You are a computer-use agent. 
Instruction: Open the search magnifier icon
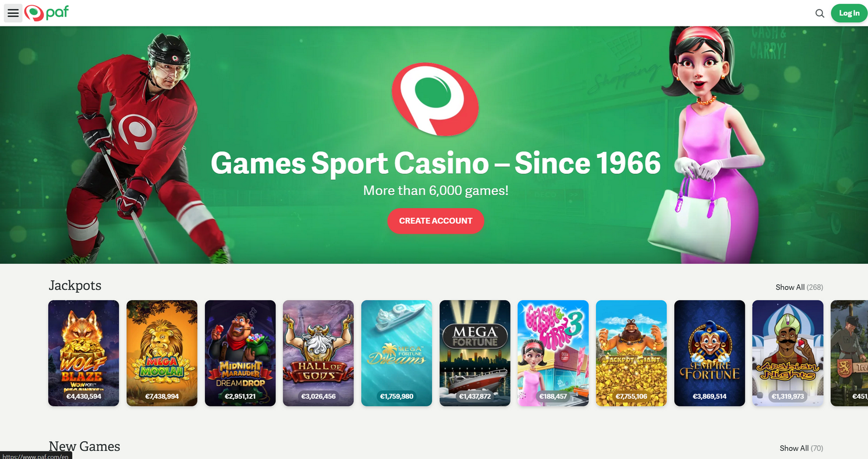pyautogui.click(x=819, y=13)
